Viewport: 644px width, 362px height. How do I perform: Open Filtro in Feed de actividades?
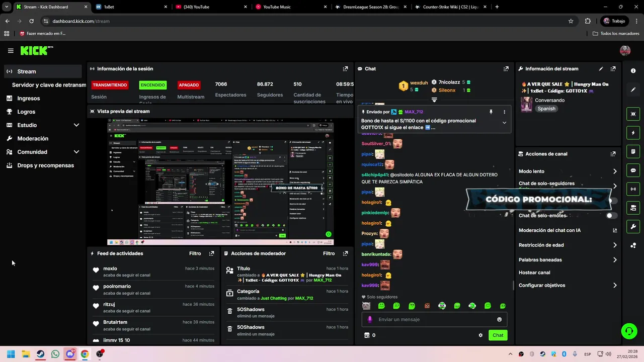tap(195, 253)
